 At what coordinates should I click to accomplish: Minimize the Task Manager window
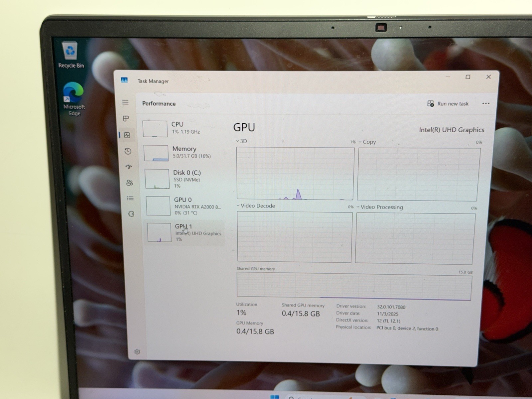tap(448, 77)
